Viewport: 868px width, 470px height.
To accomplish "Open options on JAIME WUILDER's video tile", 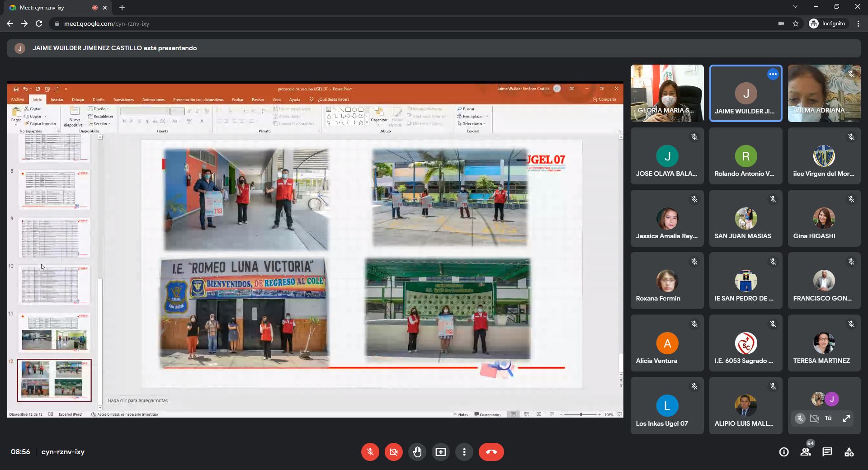I will click(x=773, y=75).
